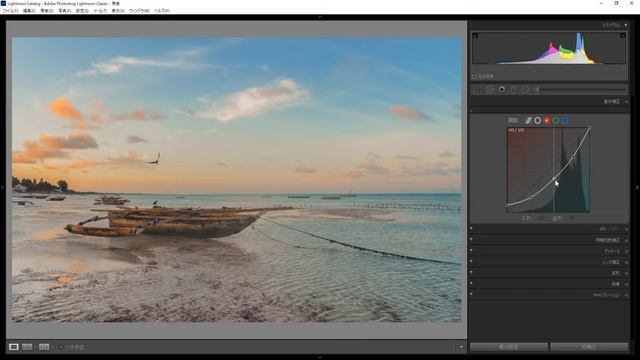This screenshot has height=360, width=640.
Task: Toggle the Detail panel switch
Action: pyautogui.click(x=471, y=251)
